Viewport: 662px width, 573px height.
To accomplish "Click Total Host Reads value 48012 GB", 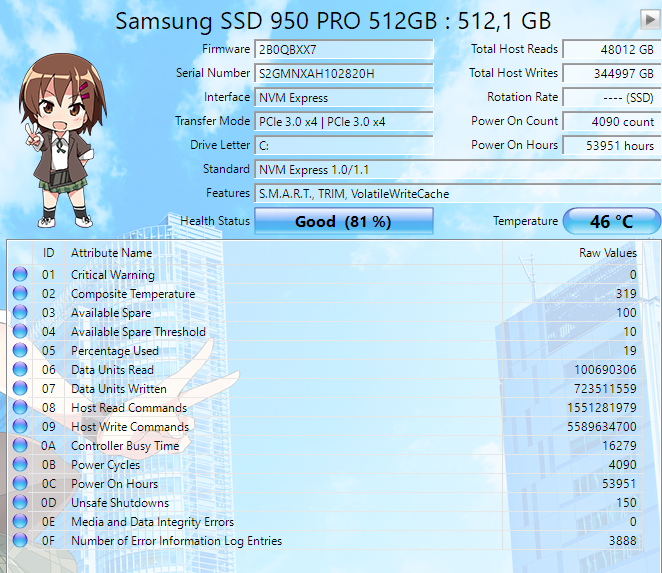I will (612, 49).
